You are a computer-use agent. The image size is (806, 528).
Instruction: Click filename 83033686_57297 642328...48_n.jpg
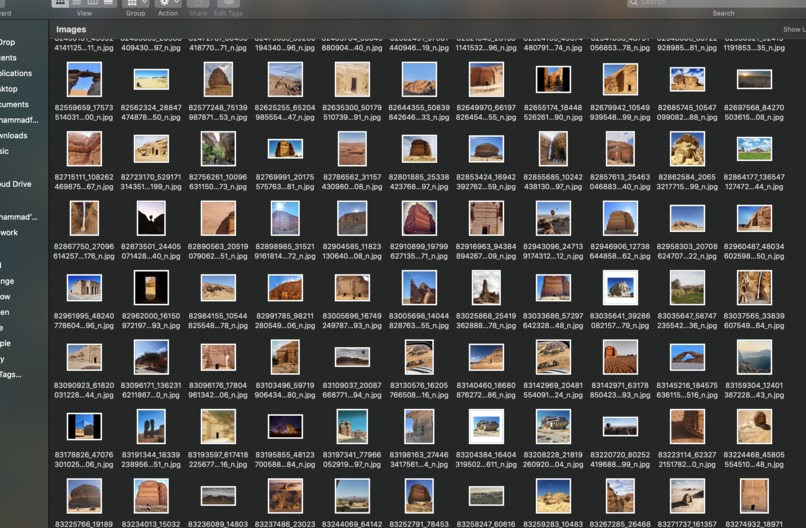[x=553, y=321]
